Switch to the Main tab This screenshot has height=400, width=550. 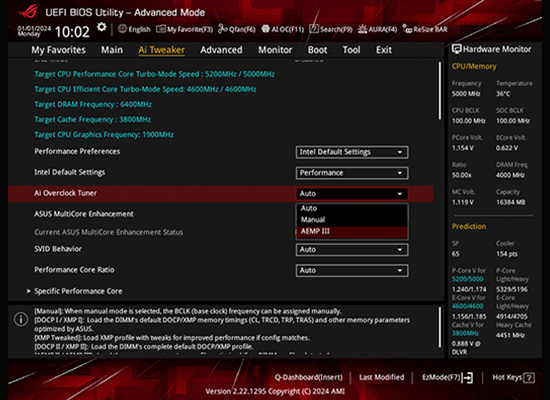(112, 50)
